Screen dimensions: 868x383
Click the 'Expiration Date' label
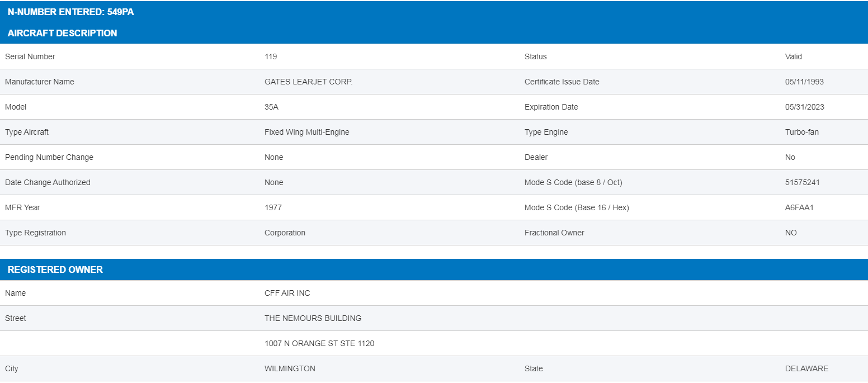[x=551, y=107]
